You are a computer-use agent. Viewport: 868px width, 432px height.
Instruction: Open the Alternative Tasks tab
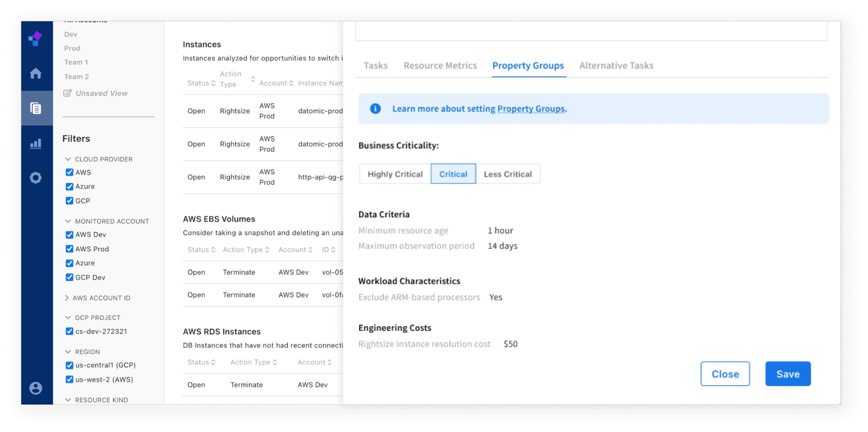tap(616, 66)
